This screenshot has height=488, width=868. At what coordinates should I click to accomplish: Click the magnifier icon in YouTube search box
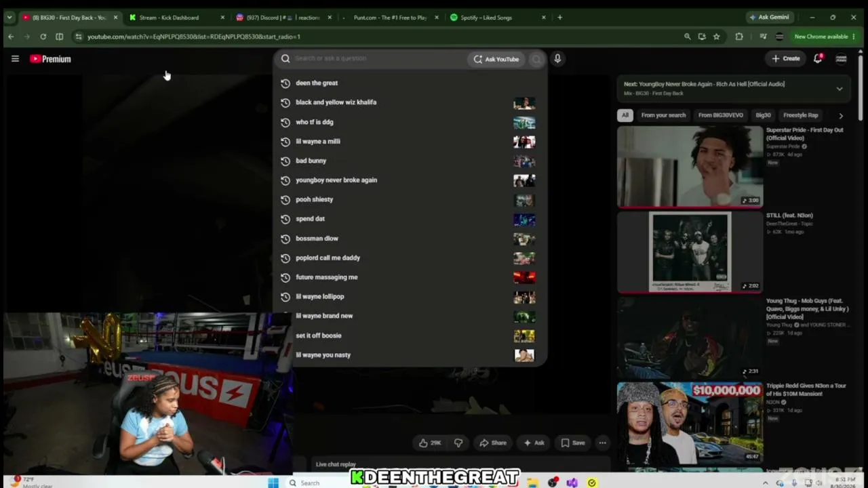click(285, 59)
